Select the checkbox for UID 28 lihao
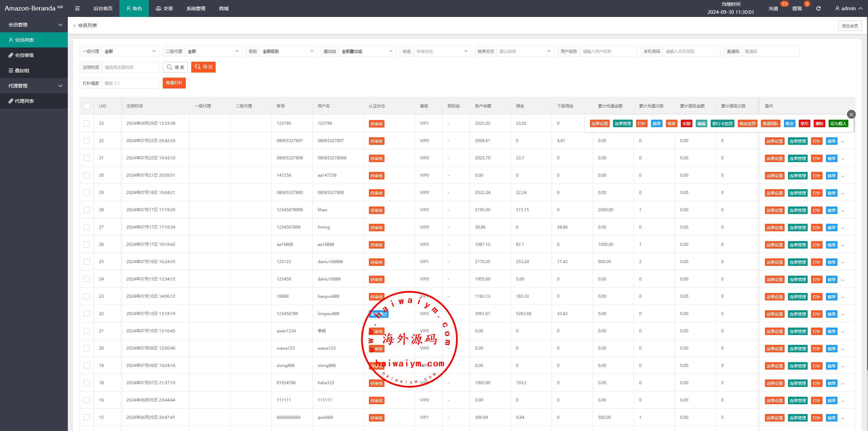The image size is (868, 431). tap(87, 210)
